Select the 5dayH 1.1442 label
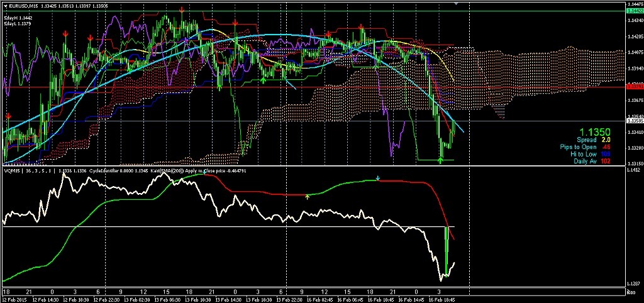644x303 pixels. [x=18, y=18]
